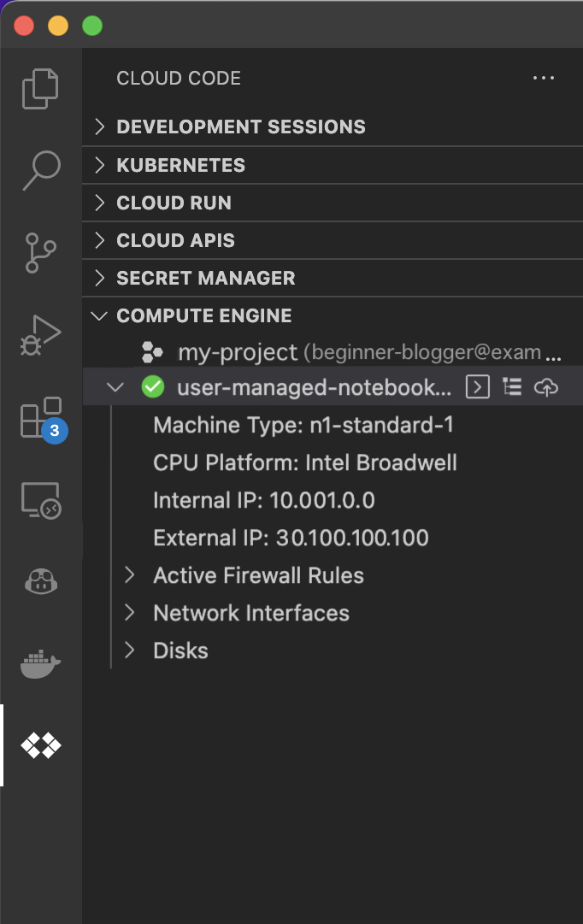
Task: Select the External IP row
Action: pyautogui.click(x=291, y=538)
